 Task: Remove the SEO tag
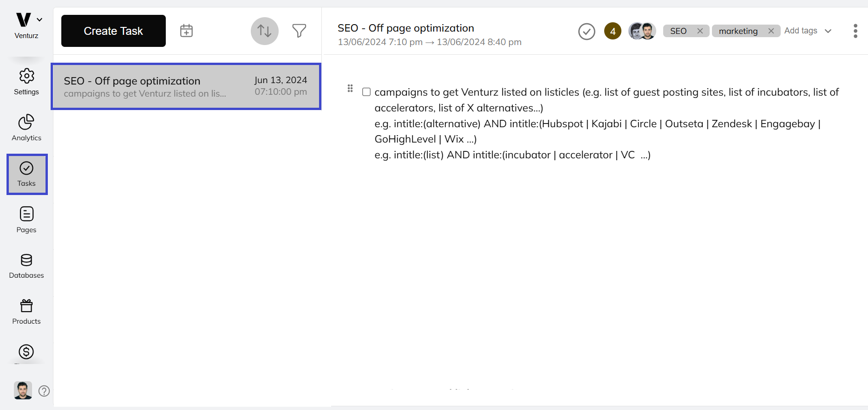coord(700,31)
